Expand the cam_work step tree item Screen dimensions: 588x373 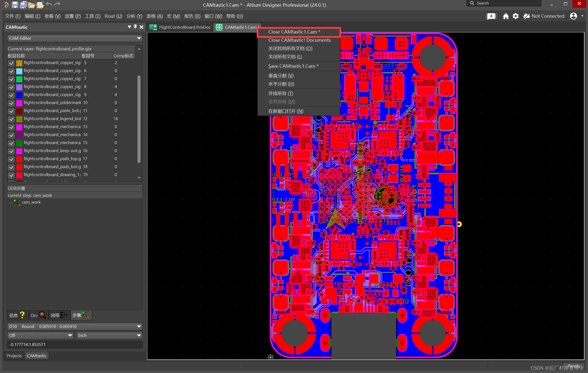pos(10,202)
